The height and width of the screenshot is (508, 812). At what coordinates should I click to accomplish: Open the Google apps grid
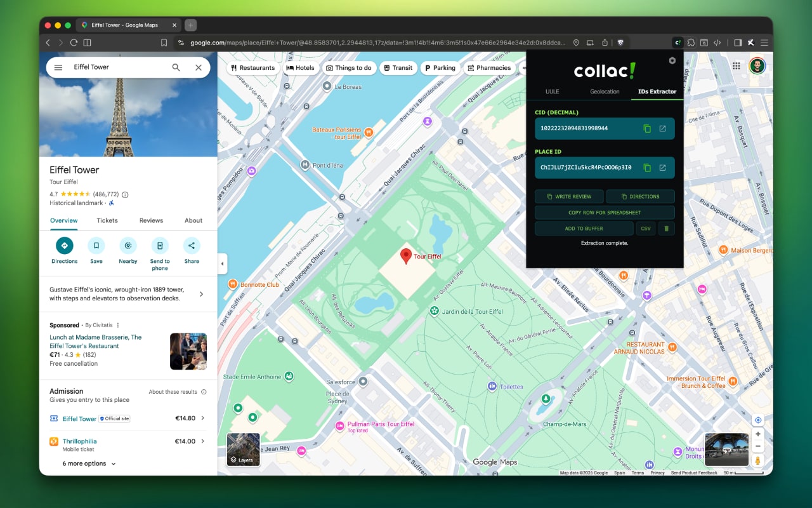tap(737, 66)
